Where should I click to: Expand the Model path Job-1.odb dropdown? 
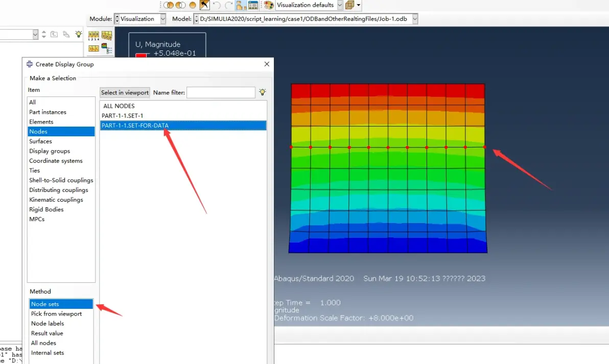(x=414, y=19)
